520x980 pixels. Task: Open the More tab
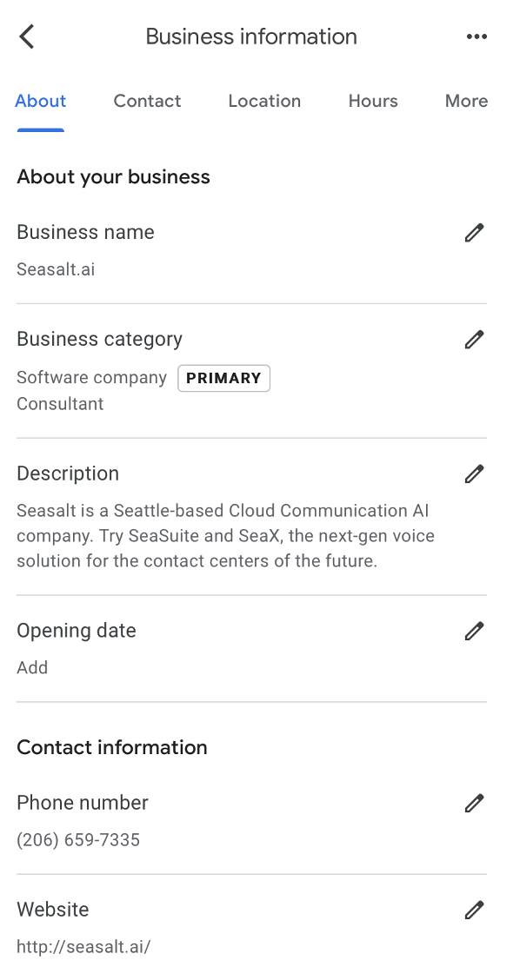466,102
